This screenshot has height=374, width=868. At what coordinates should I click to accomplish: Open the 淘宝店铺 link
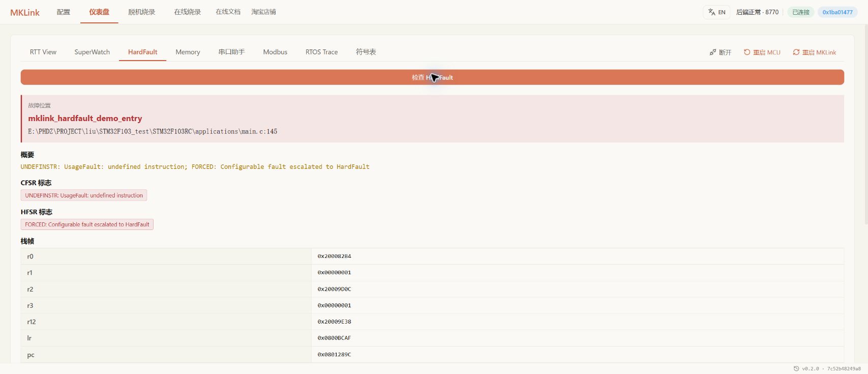point(263,12)
